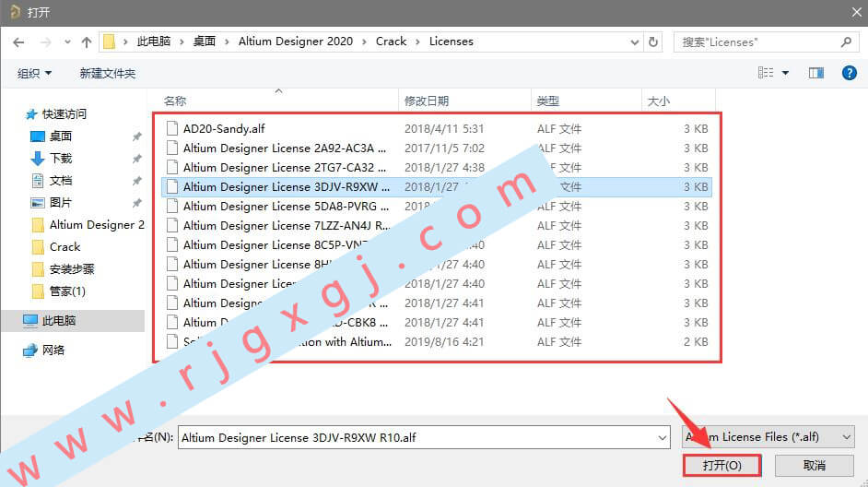This screenshot has width=868, height=487.
Task: Go forward with the right arrow
Action: [45, 42]
